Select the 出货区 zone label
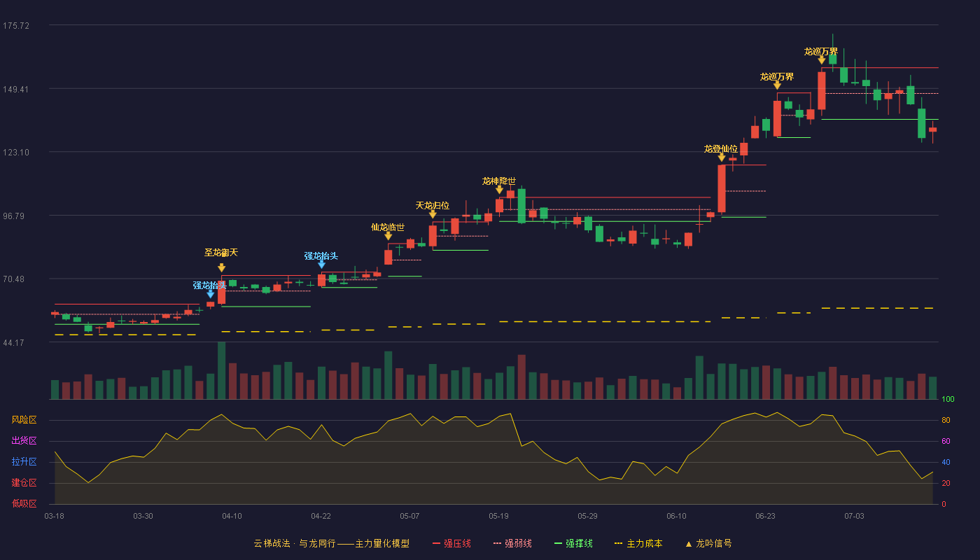This screenshot has width=980, height=560. pos(24,441)
